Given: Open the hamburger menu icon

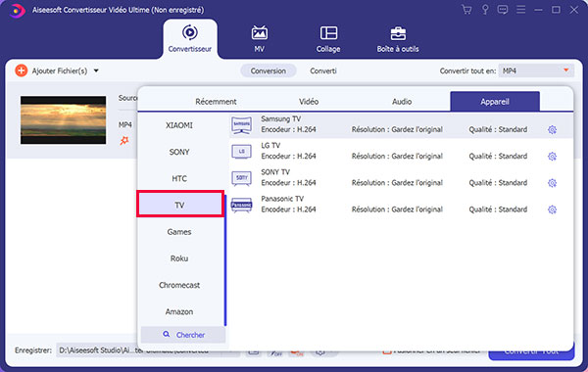Looking at the screenshot, I should tap(520, 10).
